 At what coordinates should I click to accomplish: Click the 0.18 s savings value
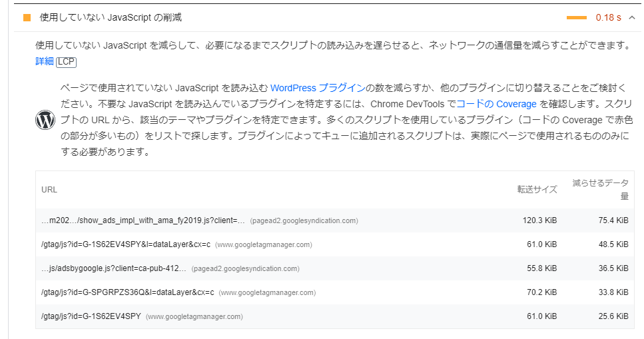coord(608,18)
